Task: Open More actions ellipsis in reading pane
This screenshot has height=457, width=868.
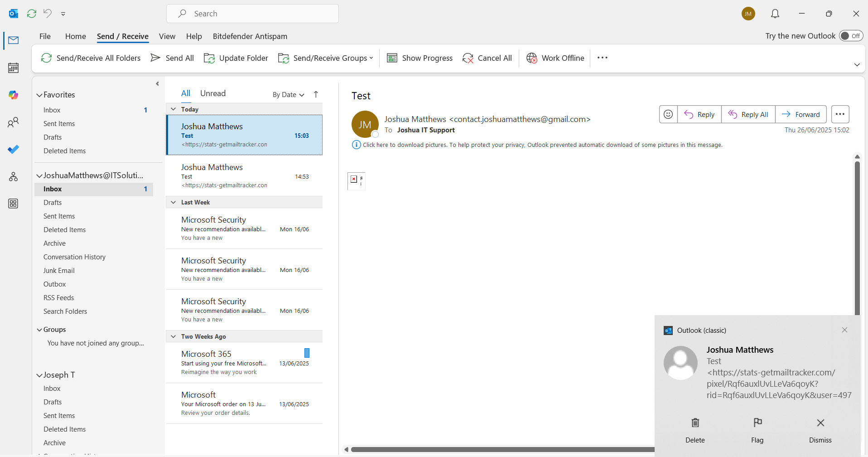Action: point(840,114)
